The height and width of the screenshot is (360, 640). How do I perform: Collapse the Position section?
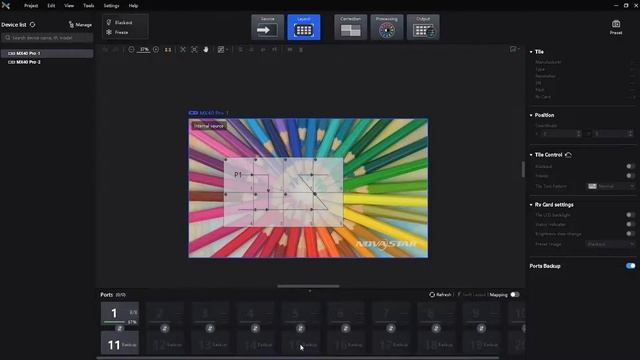tap(531, 115)
